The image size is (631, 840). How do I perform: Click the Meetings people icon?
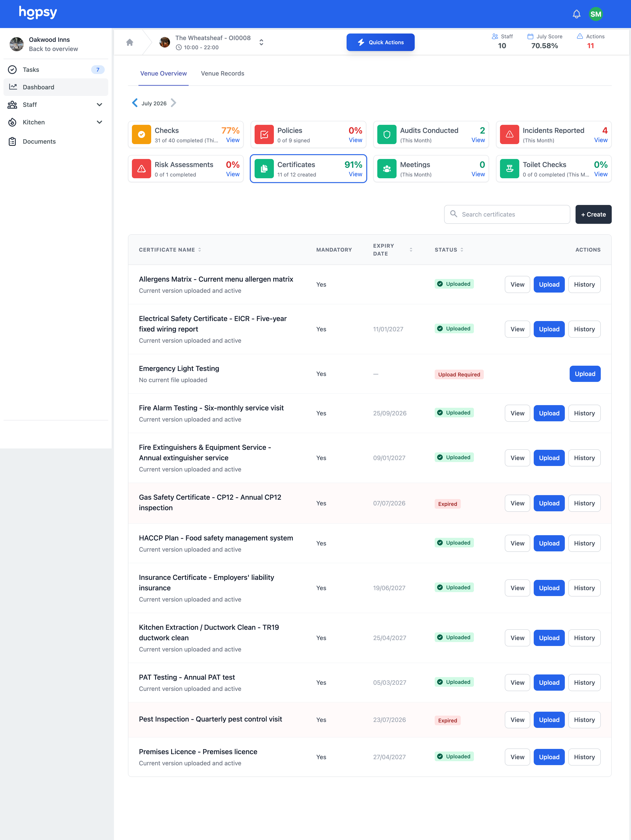click(387, 169)
